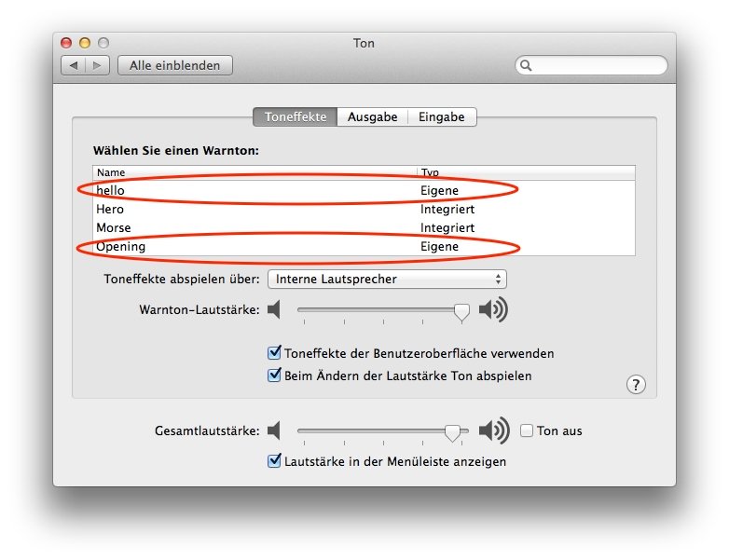Sort list by the Name column header
729x560 pixels.
tap(254, 173)
